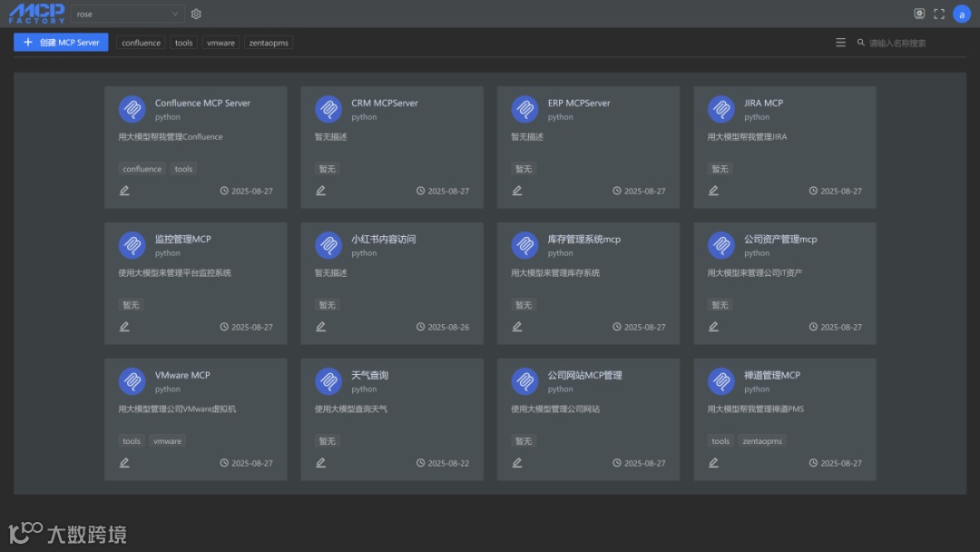Filter by vmware tag in toolbar

coord(220,43)
